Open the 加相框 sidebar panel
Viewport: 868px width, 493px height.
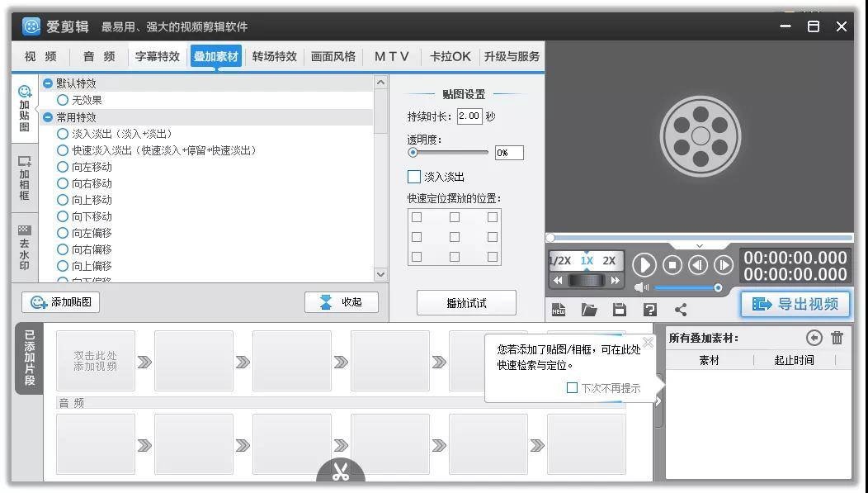pyautogui.click(x=25, y=178)
